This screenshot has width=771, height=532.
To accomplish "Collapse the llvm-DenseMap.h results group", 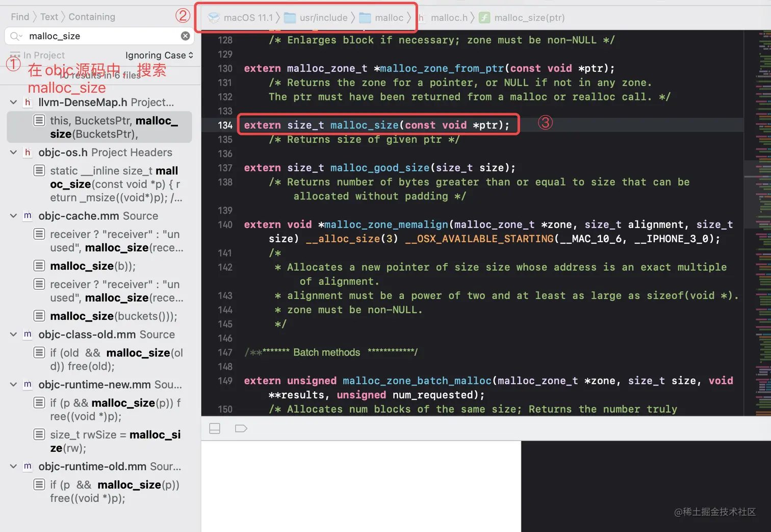I will pyautogui.click(x=14, y=103).
